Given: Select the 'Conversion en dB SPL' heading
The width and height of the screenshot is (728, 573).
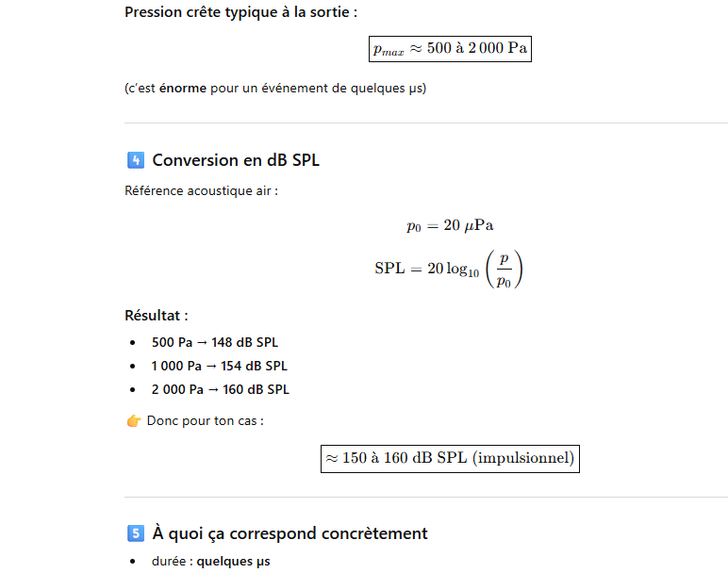Looking at the screenshot, I should pos(236,160).
